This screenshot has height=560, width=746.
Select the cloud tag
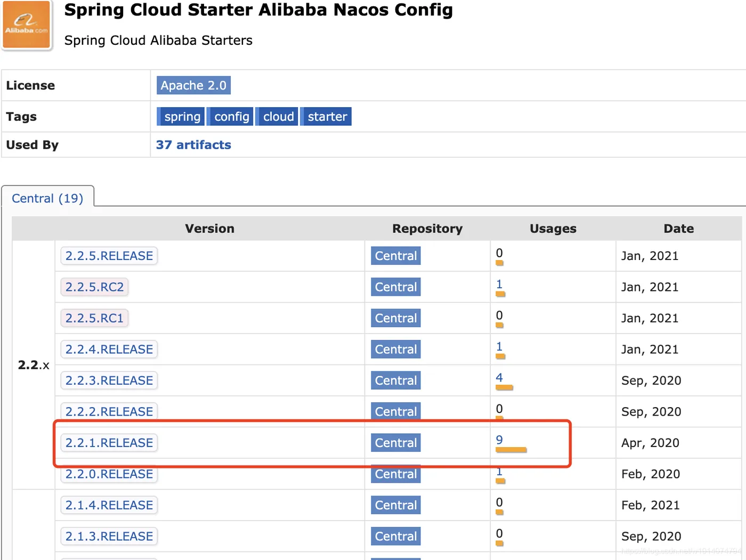[x=277, y=117]
